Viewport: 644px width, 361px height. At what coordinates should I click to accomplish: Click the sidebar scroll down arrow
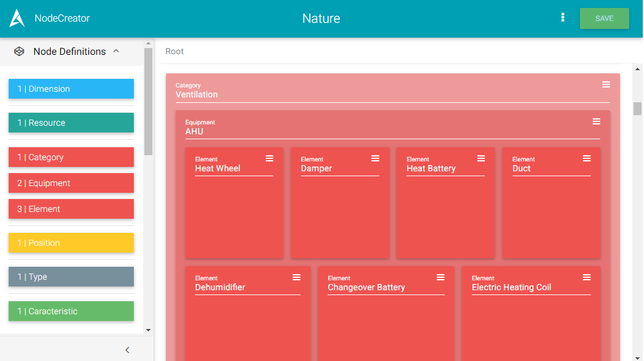(148, 330)
